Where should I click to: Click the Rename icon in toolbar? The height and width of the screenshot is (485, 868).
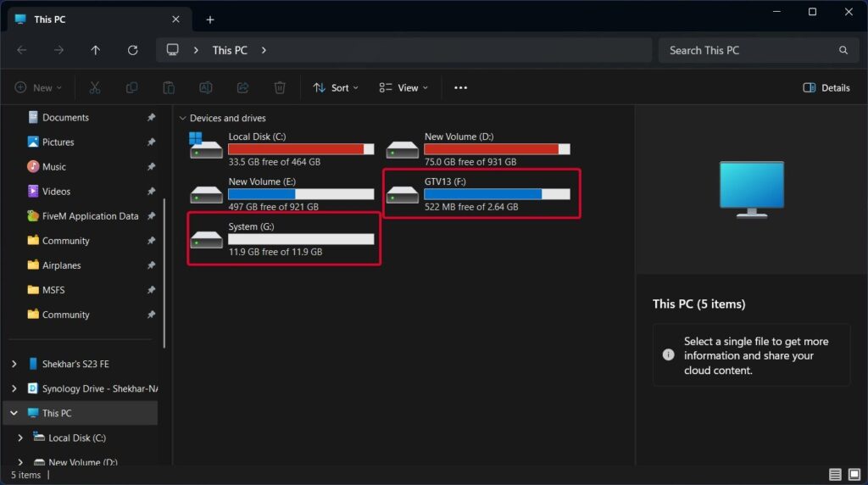pyautogui.click(x=205, y=87)
